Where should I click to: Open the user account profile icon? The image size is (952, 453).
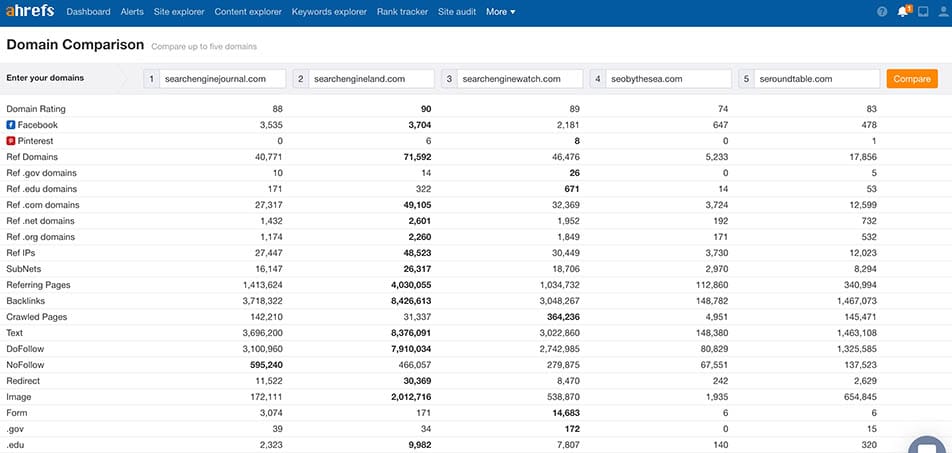coord(943,12)
